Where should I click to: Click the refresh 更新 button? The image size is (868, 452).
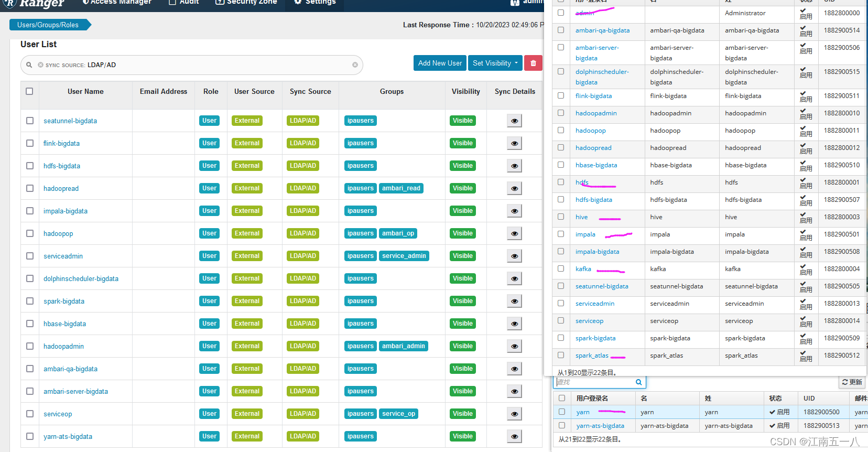coord(852,382)
